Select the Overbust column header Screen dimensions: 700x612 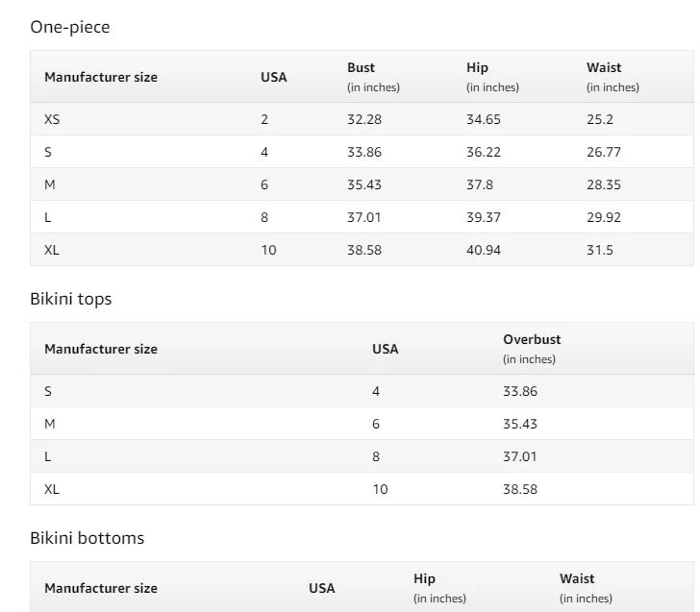532,340
